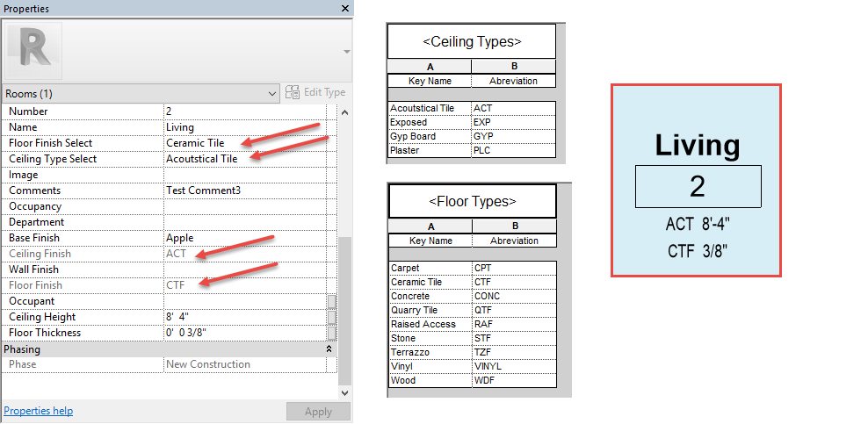
Task: Edit the Ceiling Height value 8' 4"
Action: click(x=245, y=317)
